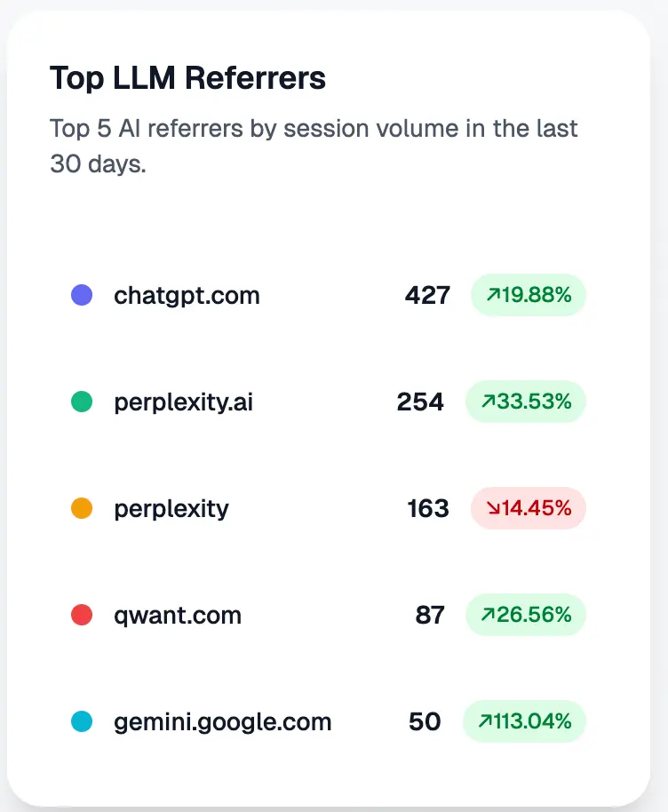The image size is (668, 812).
Task: Click the 113.04% badge beside gemini
Action: pos(524,721)
